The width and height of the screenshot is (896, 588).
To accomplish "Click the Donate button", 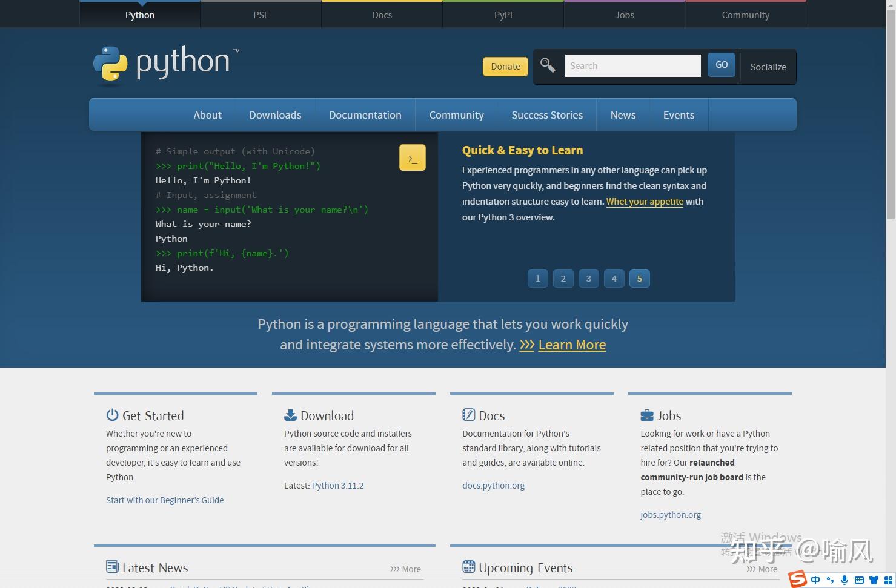I will click(x=505, y=66).
